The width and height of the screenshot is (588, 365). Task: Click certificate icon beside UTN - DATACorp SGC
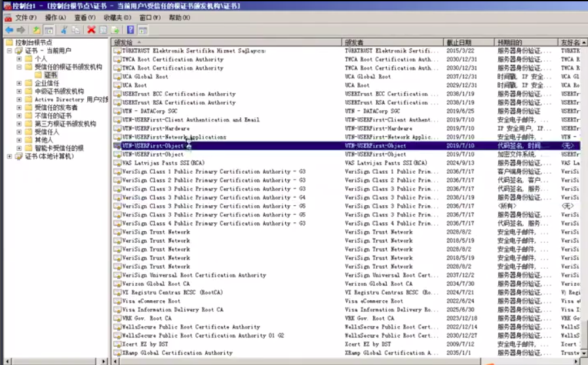[117, 111]
